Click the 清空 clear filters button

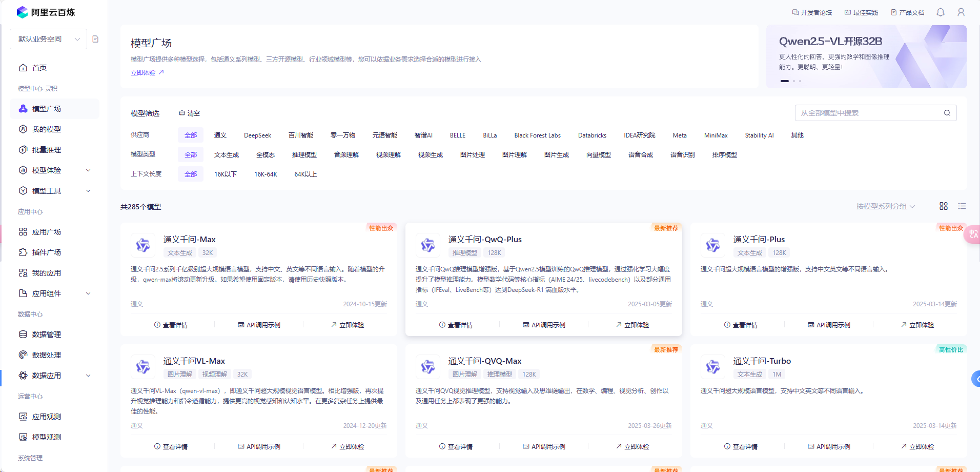(x=189, y=113)
